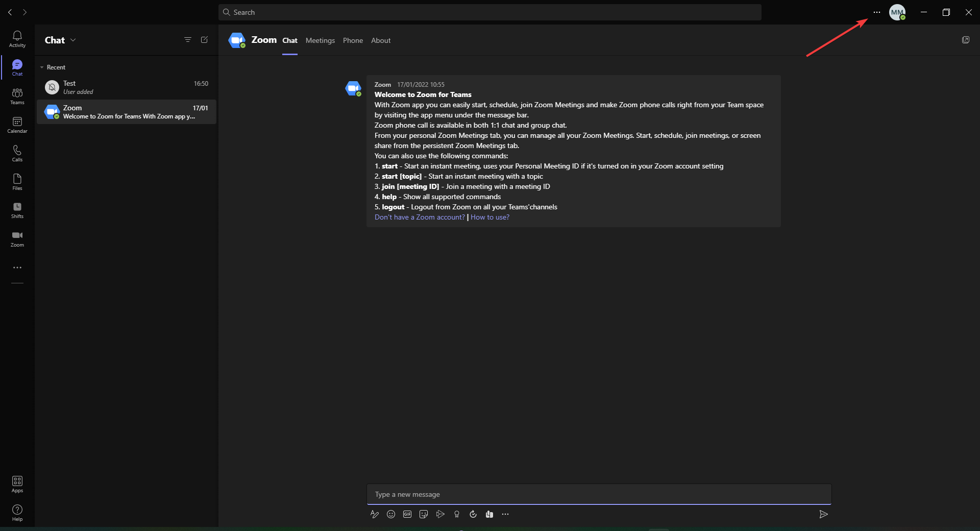Viewport: 980px width, 531px height.
Task: Click the "17/01" date on the Zoom chat
Action: (201, 108)
